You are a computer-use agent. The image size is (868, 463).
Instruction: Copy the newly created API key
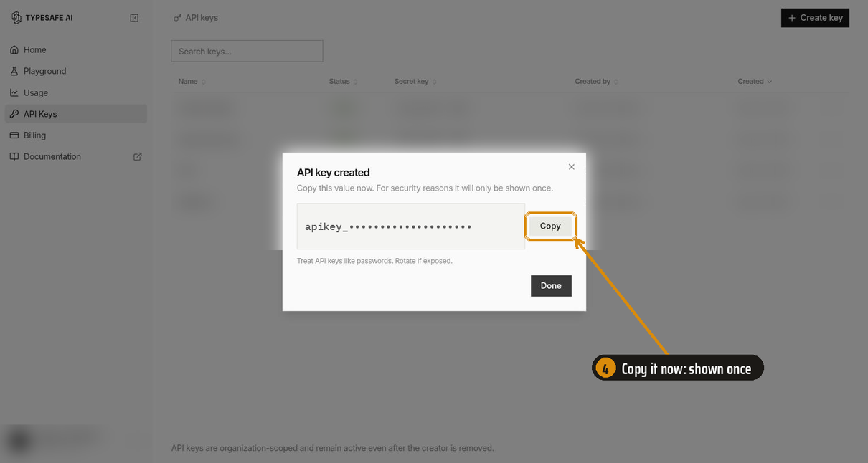550,226
